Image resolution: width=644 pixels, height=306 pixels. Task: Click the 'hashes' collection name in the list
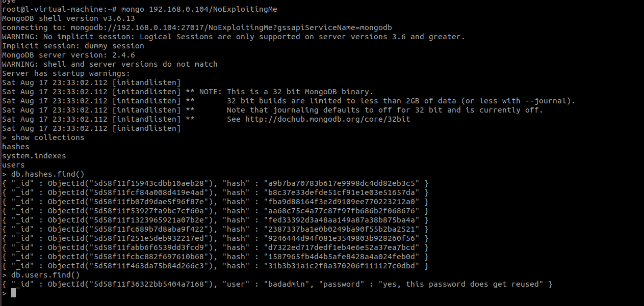[15, 147]
